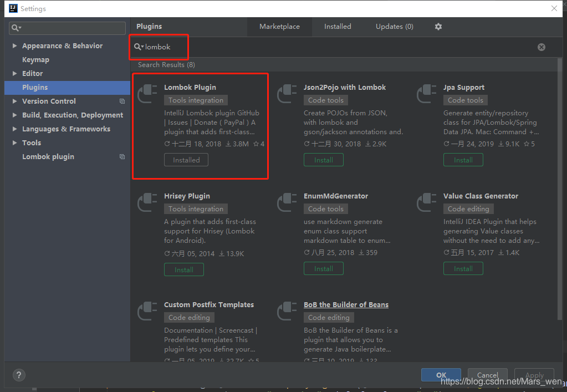The image size is (567, 392).
Task: Click the Lombok Plugin title
Action: point(190,87)
